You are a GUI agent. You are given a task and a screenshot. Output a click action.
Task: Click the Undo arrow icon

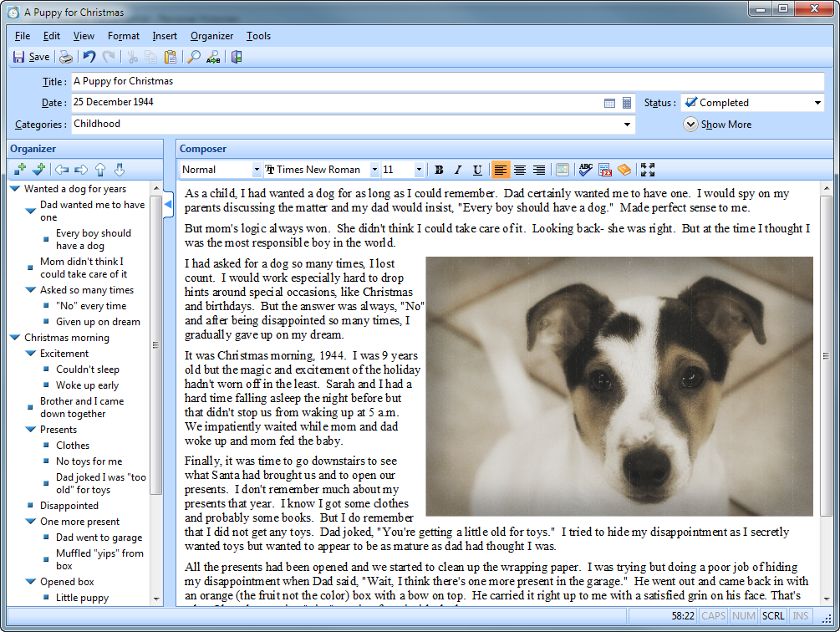[89, 57]
